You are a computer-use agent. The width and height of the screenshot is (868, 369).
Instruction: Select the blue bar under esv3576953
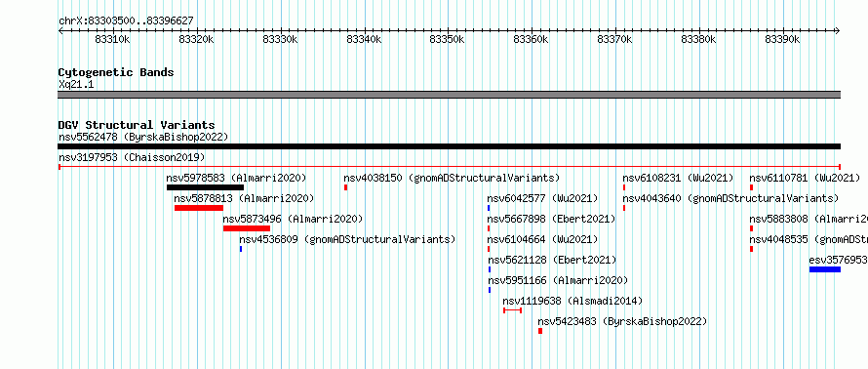(825, 269)
